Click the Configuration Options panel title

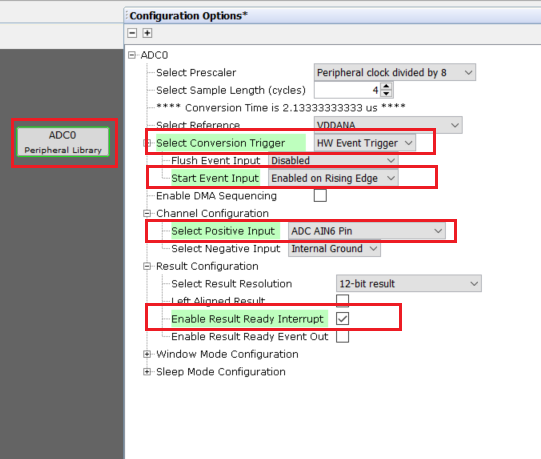click(x=188, y=16)
